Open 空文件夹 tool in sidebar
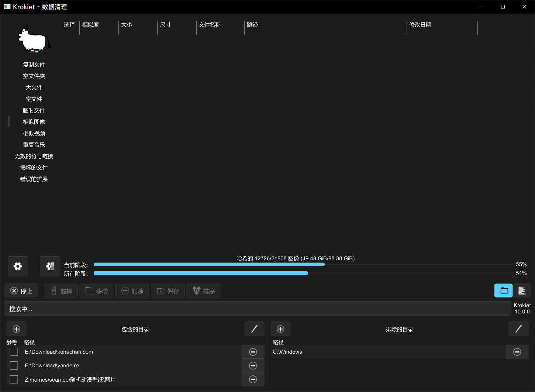 (x=34, y=76)
